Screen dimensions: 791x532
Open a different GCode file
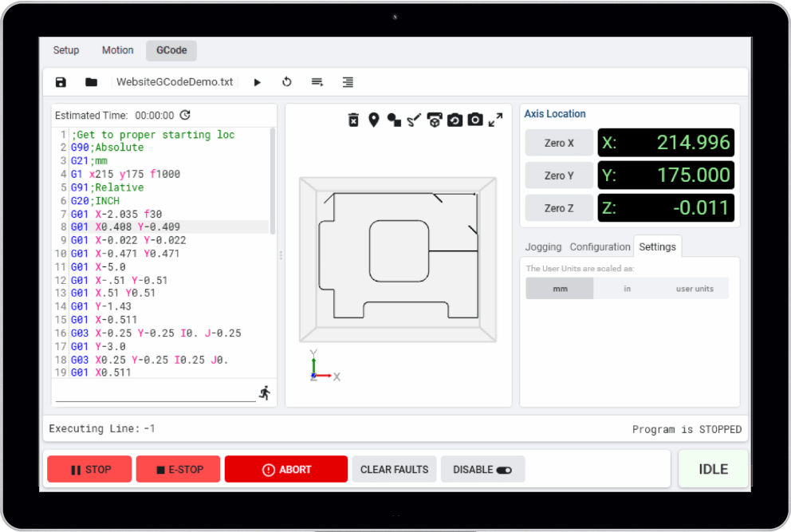91,81
